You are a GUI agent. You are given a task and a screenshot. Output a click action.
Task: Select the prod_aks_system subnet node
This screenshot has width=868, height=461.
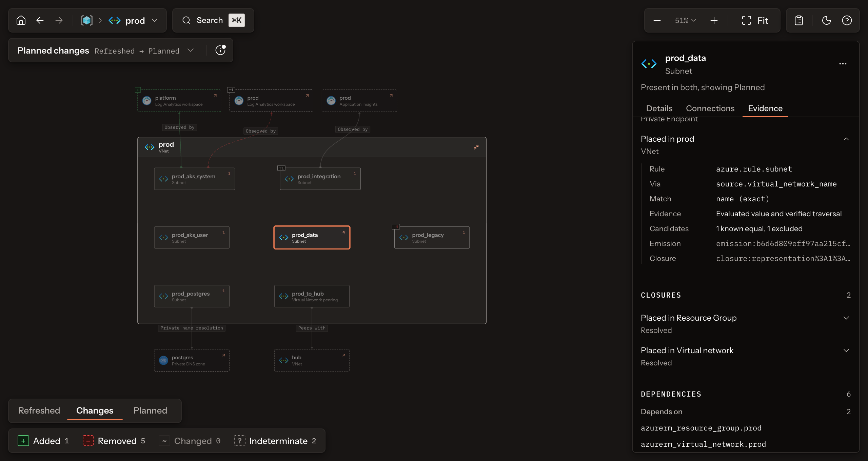click(x=195, y=179)
